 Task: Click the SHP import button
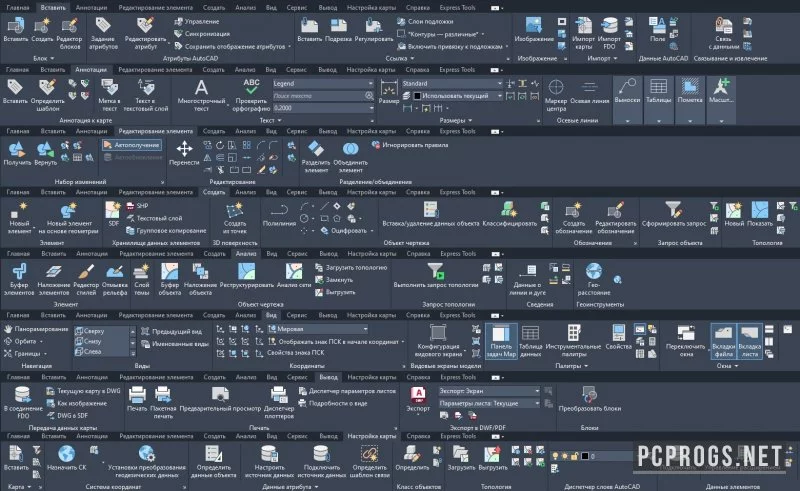click(137, 206)
